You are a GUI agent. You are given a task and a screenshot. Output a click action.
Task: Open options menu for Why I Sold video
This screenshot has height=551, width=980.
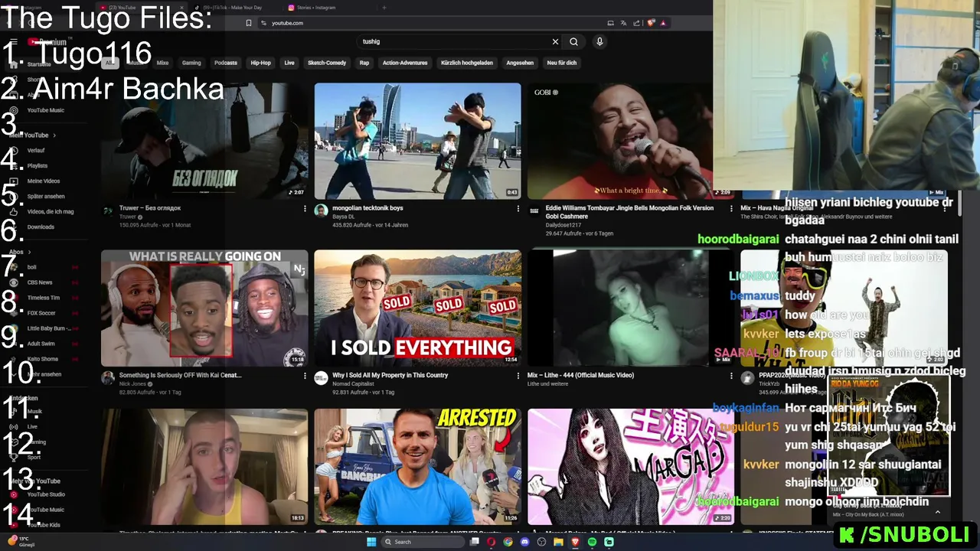pos(518,376)
